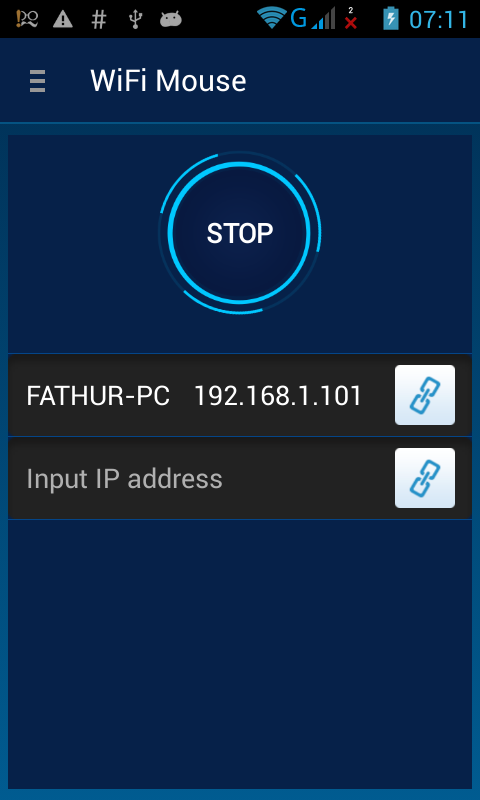Select the FATHUR-PC 192.168.1.101 entry
The height and width of the screenshot is (800, 480).
tap(240, 395)
